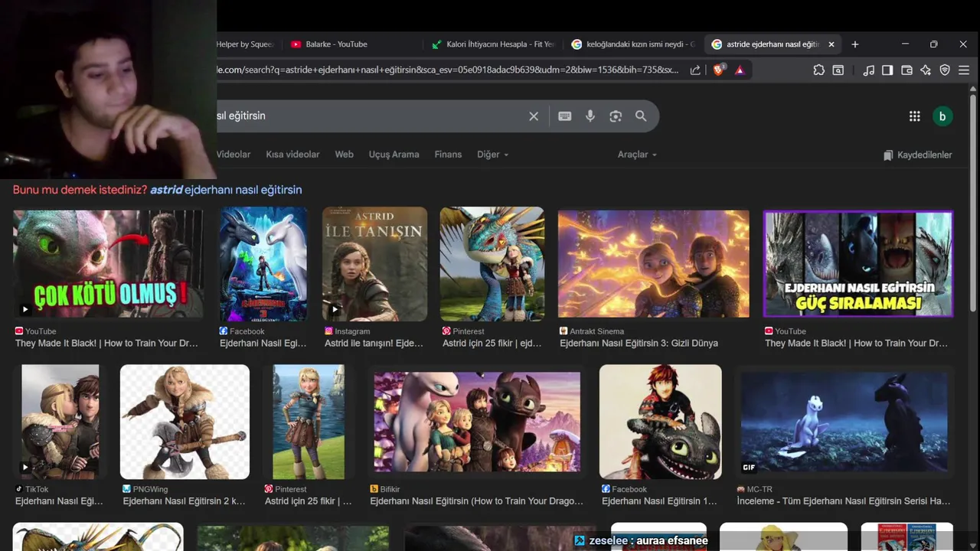The image size is (980, 551).
Task: Open the Google account avatar 'b'
Action: point(942,116)
